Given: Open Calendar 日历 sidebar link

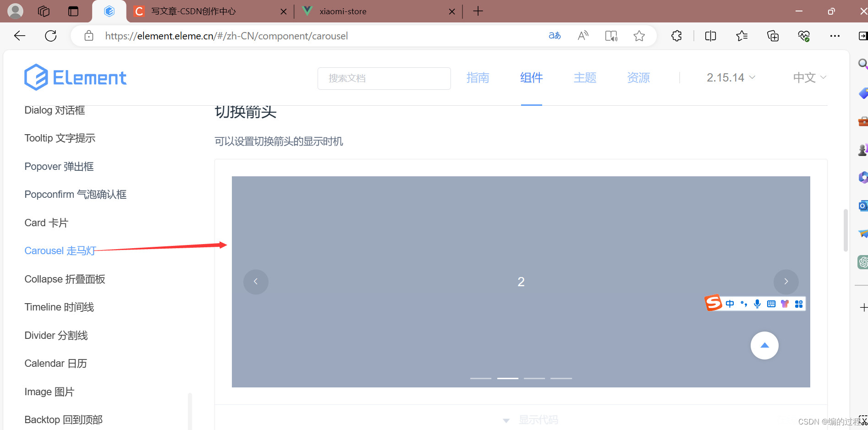Looking at the screenshot, I should pyautogui.click(x=55, y=363).
